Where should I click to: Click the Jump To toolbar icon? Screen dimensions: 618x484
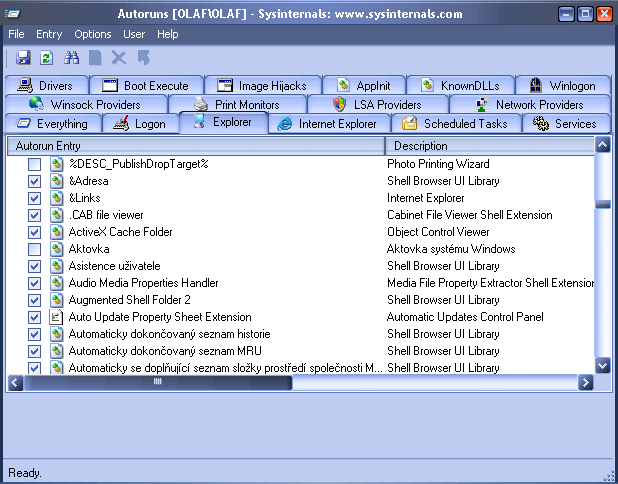[x=143, y=58]
